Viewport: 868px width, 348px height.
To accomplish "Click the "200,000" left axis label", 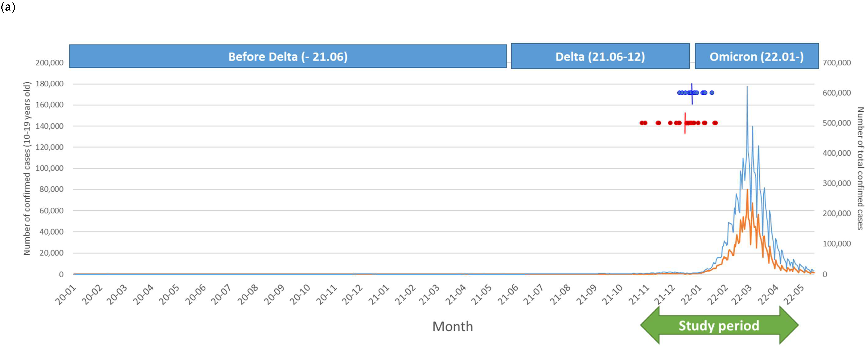I will (x=49, y=63).
